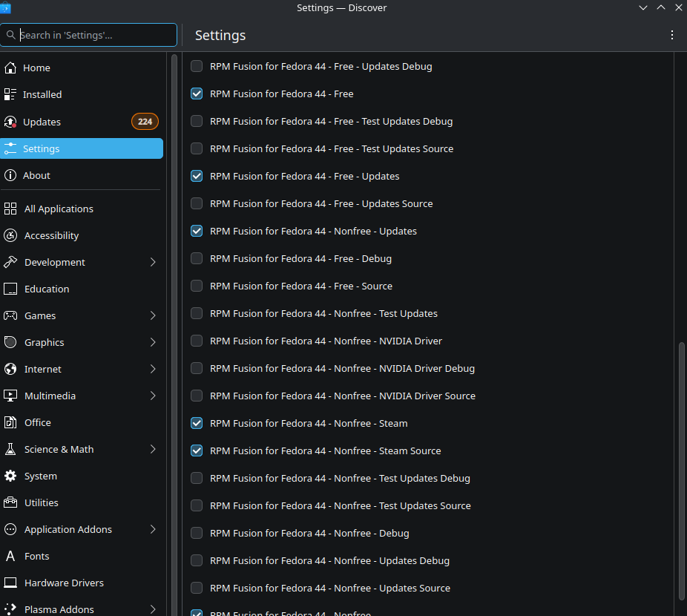This screenshot has width=687, height=616.
Task: Click the Home icon in sidebar
Action: (10, 68)
